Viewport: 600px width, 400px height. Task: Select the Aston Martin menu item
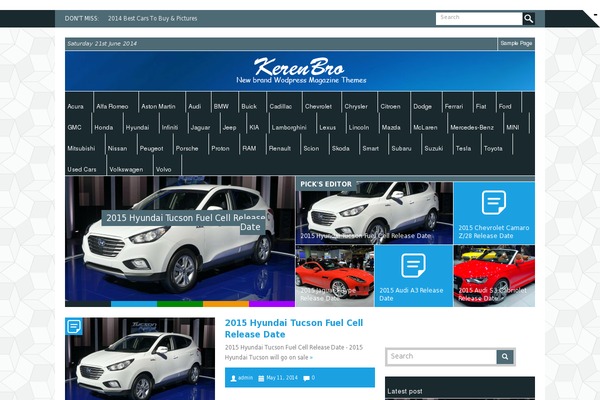coord(158,106)
